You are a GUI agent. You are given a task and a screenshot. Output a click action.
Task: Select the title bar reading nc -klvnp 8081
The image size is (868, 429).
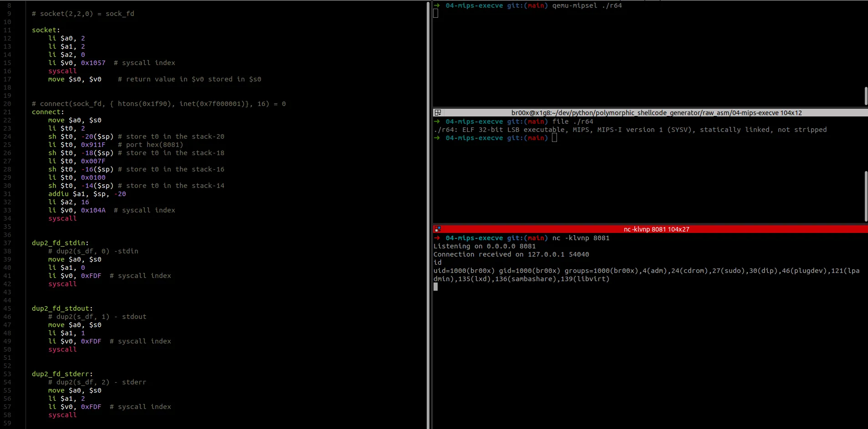pos(656,229)
